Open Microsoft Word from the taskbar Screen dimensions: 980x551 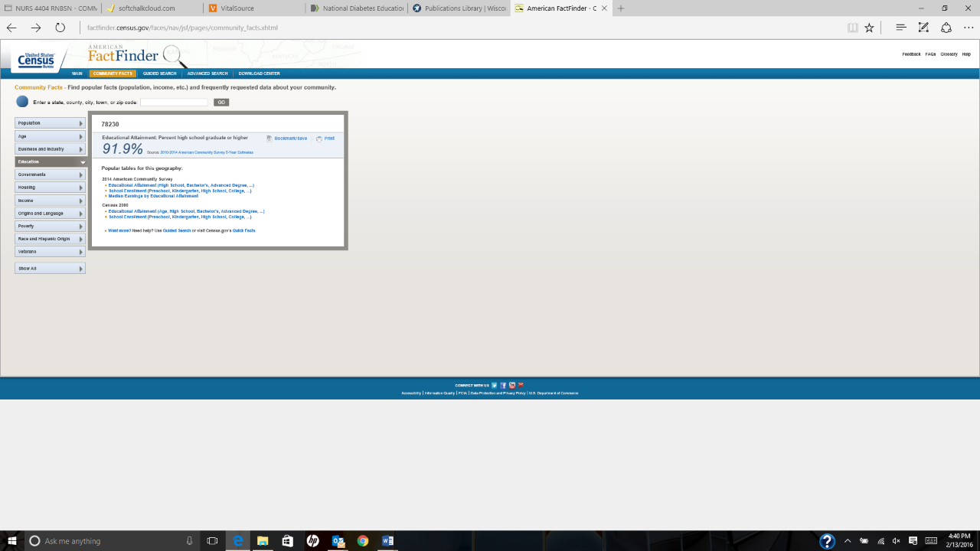[387, 541]
